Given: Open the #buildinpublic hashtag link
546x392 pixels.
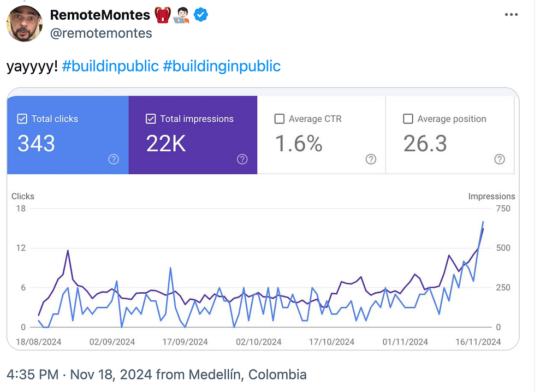Looking at the screenshot, I should 110,67.
